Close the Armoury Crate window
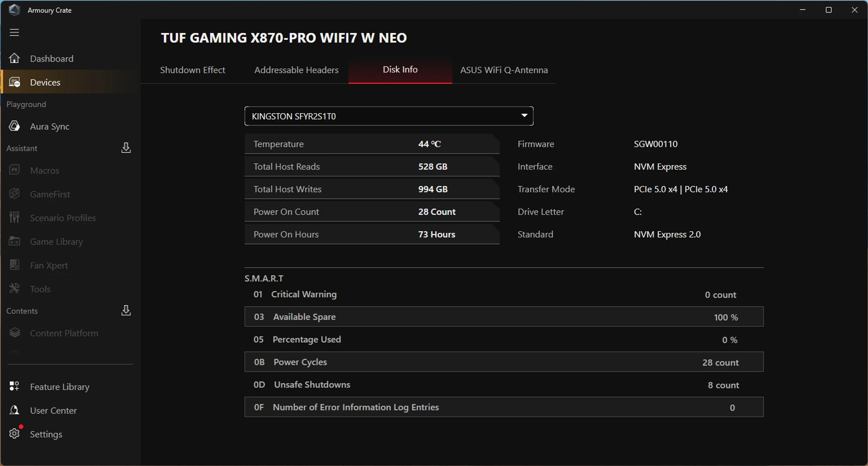 coord(854,10)
